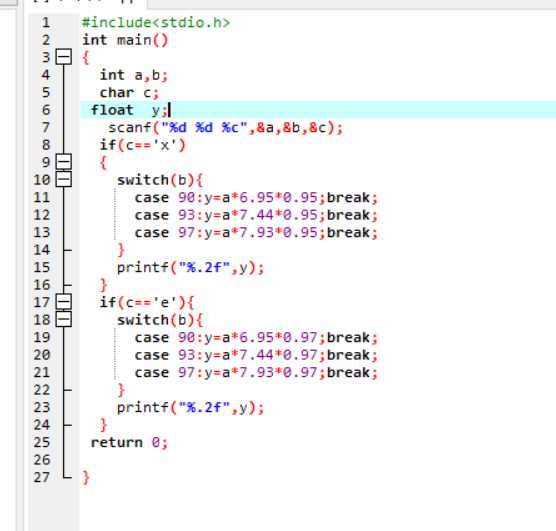Click case 90 line with 0.97 multiplier
The image size is (556, 531).
pyautogui.click(x=256, y=337)
